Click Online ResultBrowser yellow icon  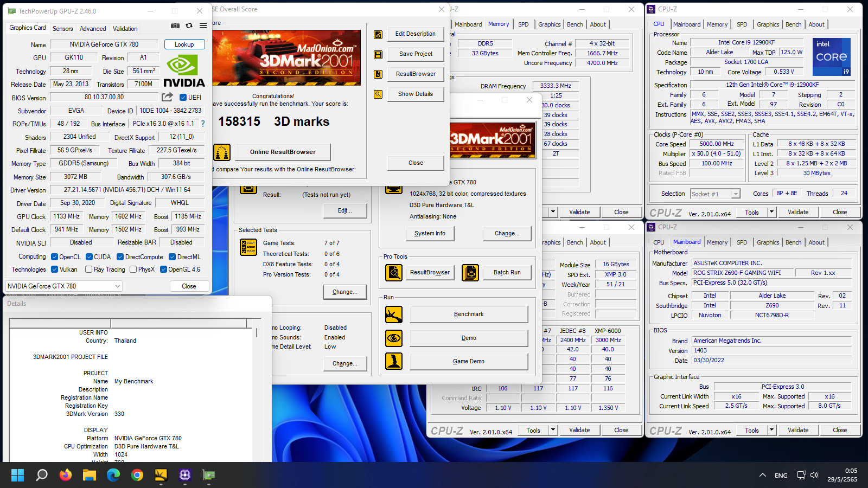222,152
